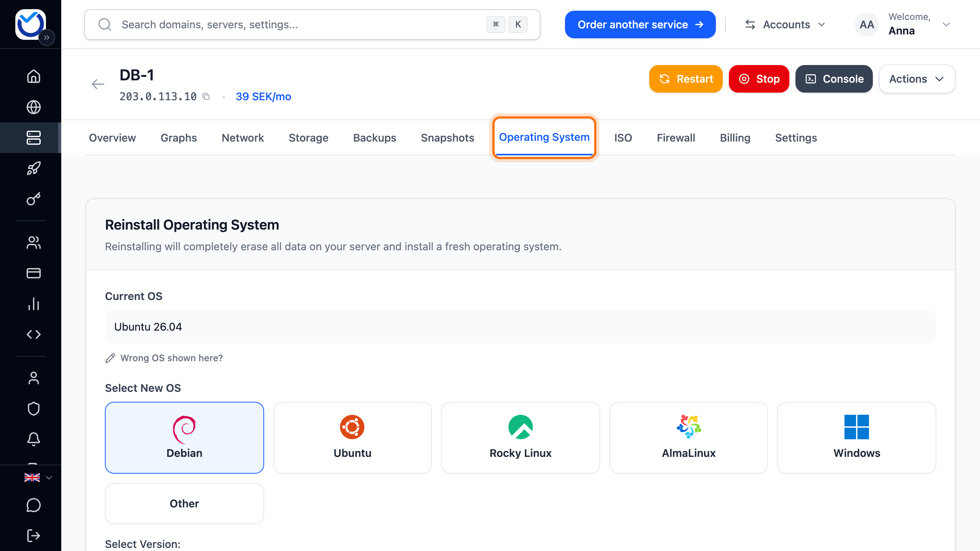Open the billing card icon in sidebar

click(x=34, y=273)
